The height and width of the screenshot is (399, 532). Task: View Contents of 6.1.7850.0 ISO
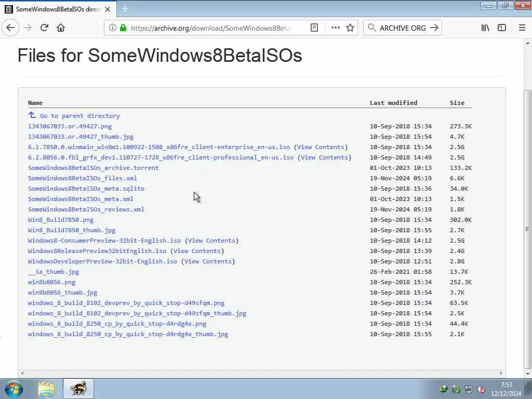321,147
